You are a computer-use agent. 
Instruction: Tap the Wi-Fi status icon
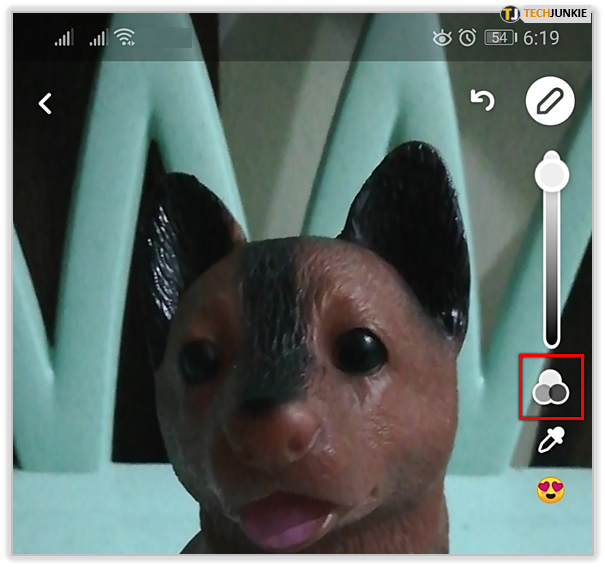pyautogui.click(x=125, y=38)
